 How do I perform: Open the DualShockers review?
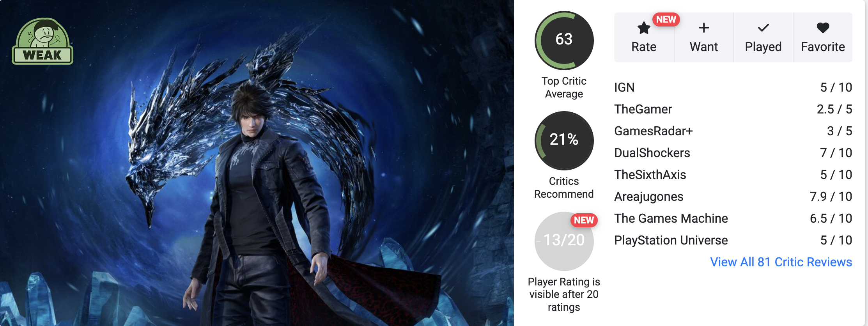(733, 153)
